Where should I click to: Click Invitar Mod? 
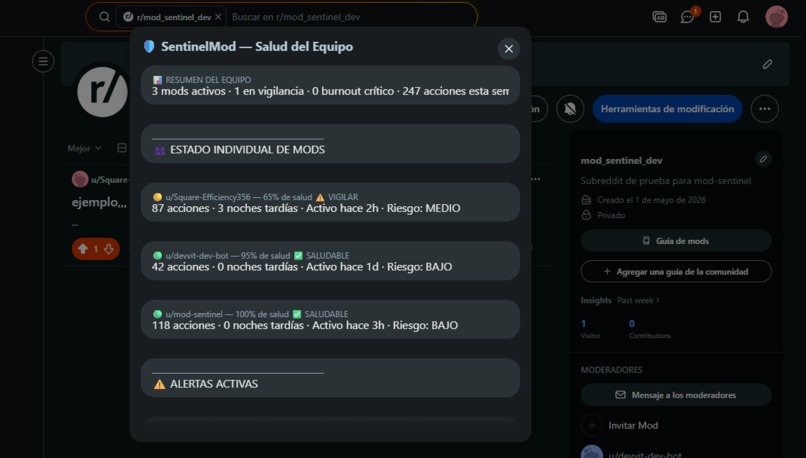[633, 426]
